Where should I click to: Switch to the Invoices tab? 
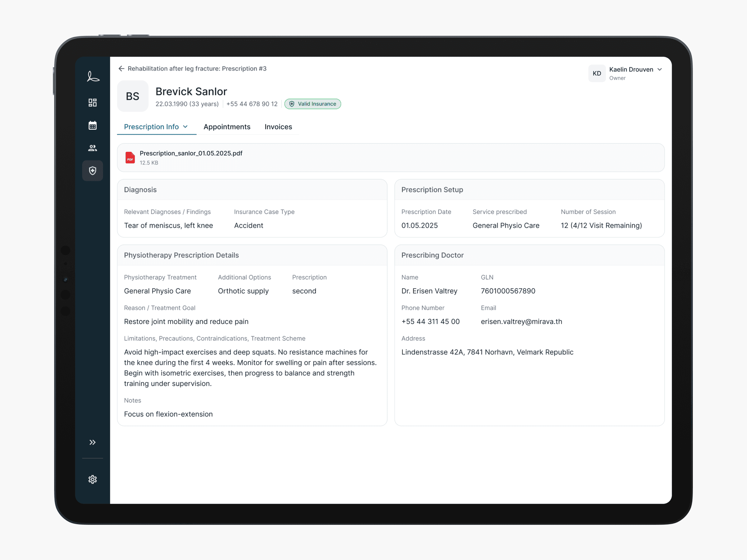(278, 127)
